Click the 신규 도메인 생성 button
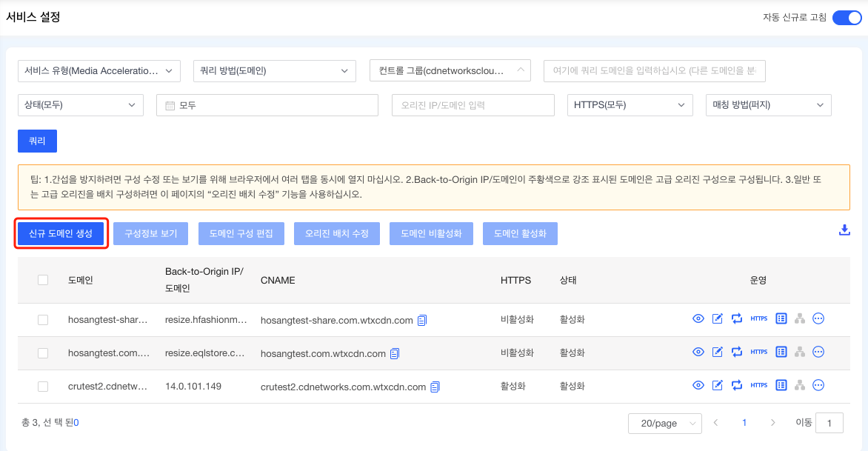The height and width of the screenshot is (451, 868). tap(61, 233)
